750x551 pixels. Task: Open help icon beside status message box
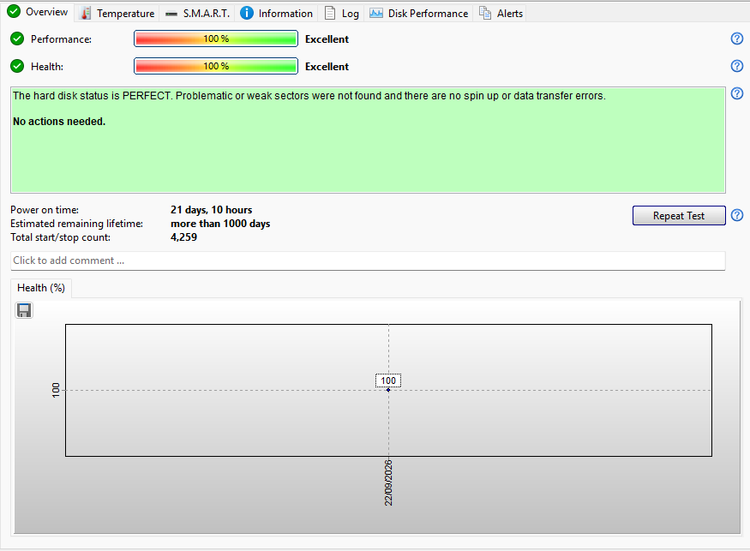pos(737,93)
